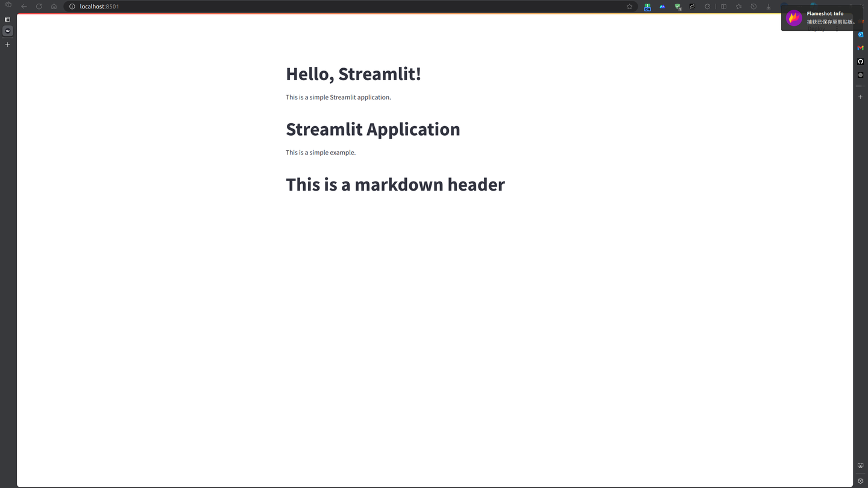Click the Outlook icon in right sidebar
Image resolution: width=868 pixels, height=488 pixels.
860,34
